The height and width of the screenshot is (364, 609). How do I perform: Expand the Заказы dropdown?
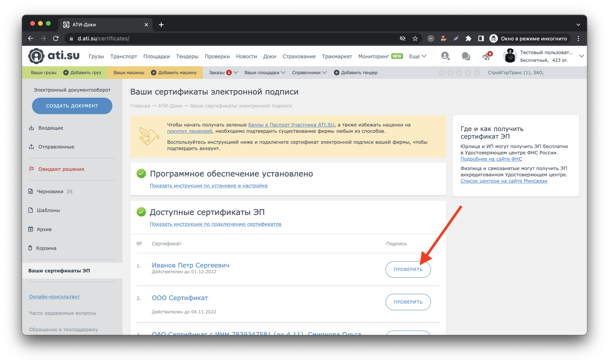pyautogui.click(x=223, y=73)
